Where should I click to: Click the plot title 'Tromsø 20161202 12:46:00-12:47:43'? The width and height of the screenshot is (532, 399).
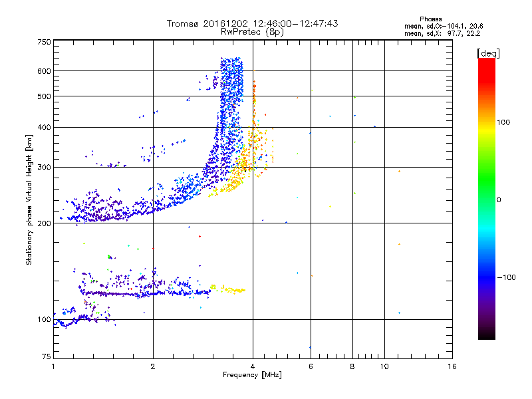[x=252, y=23]
